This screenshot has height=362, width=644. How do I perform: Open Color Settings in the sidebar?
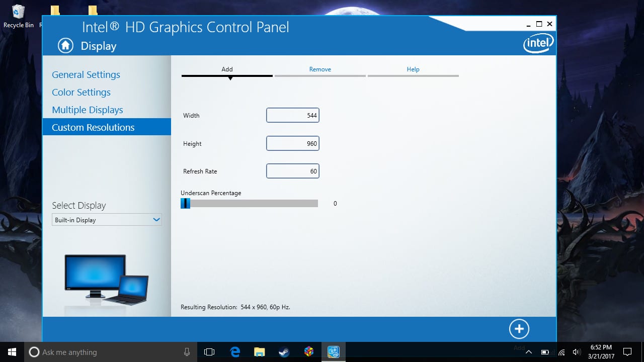click(81, 93)
